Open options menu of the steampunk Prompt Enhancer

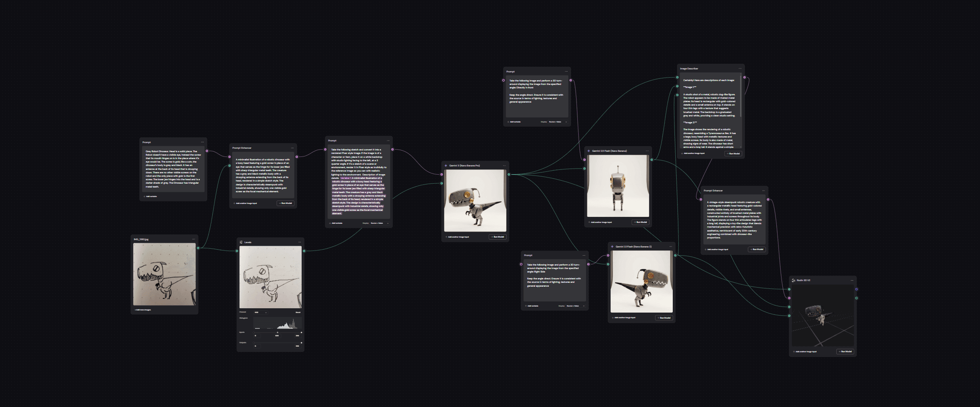point(763,191)
